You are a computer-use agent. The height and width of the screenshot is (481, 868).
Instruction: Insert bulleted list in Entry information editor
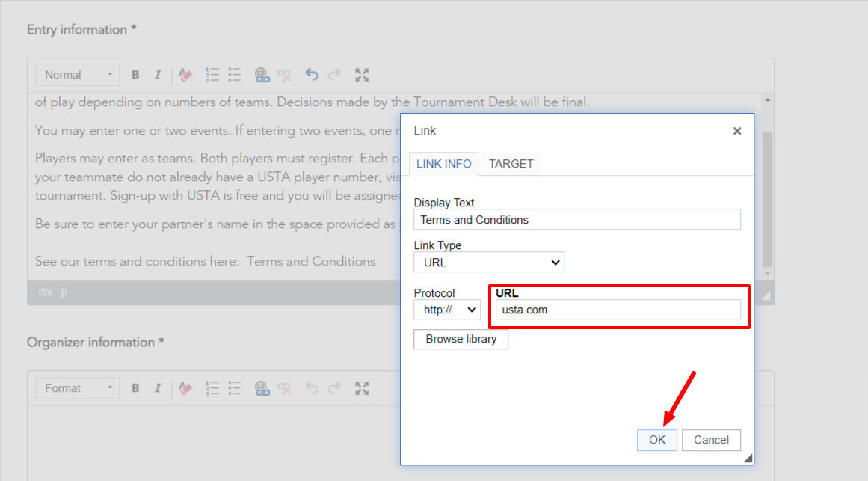tap(235, 75)
